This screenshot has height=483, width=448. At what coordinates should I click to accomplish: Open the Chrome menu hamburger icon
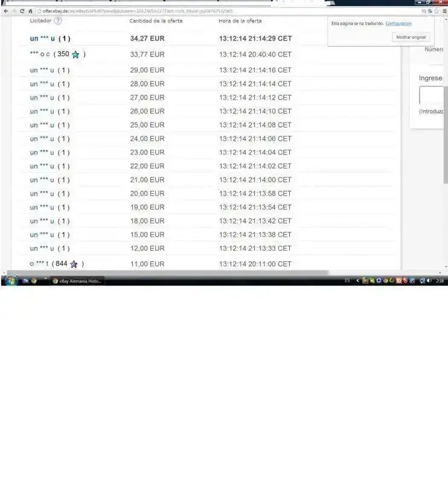point(444,11)
